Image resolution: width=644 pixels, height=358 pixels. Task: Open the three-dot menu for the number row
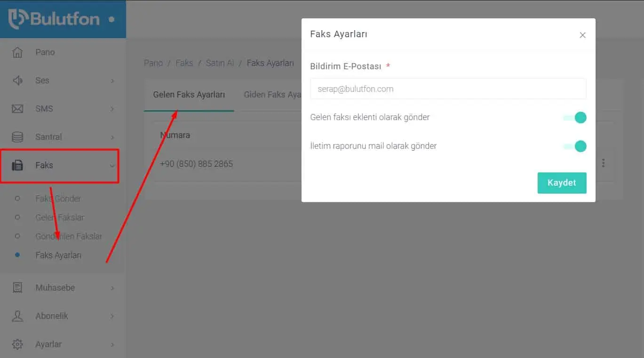(x=603, y=163)
